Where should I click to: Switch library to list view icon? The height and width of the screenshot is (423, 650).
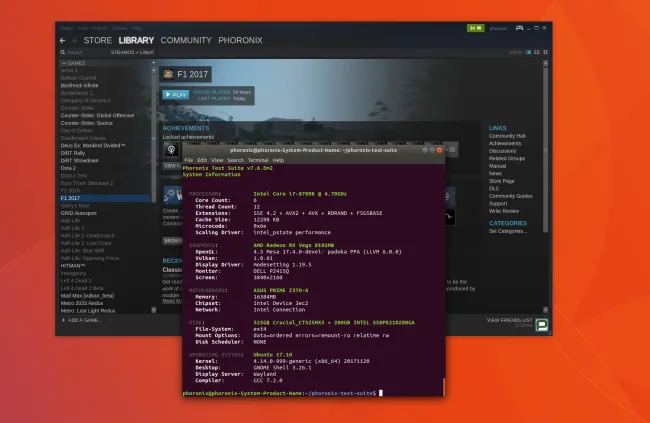537,52
